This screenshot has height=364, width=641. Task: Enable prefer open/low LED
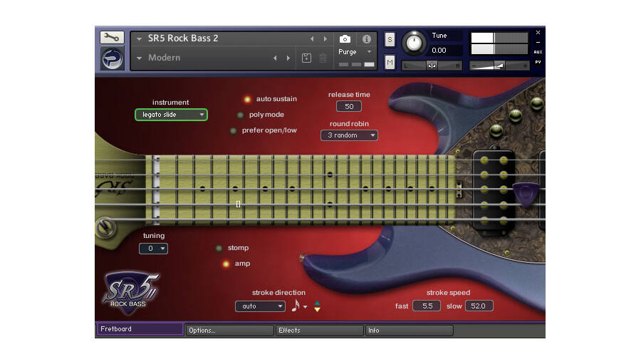click(233, 131)
